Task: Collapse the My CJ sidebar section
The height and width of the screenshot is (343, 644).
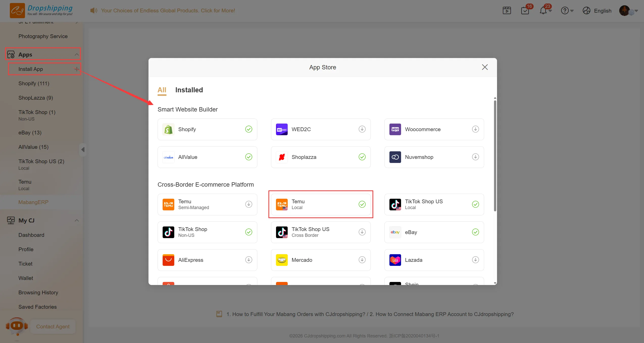Action: point(77,220)
